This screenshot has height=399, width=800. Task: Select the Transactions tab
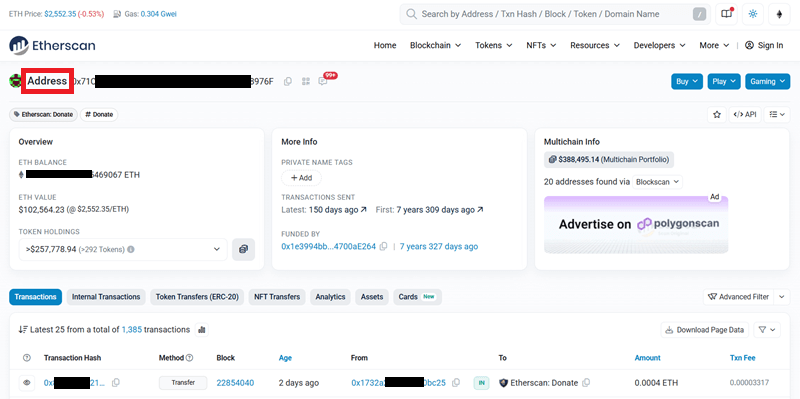coord(36,297)
